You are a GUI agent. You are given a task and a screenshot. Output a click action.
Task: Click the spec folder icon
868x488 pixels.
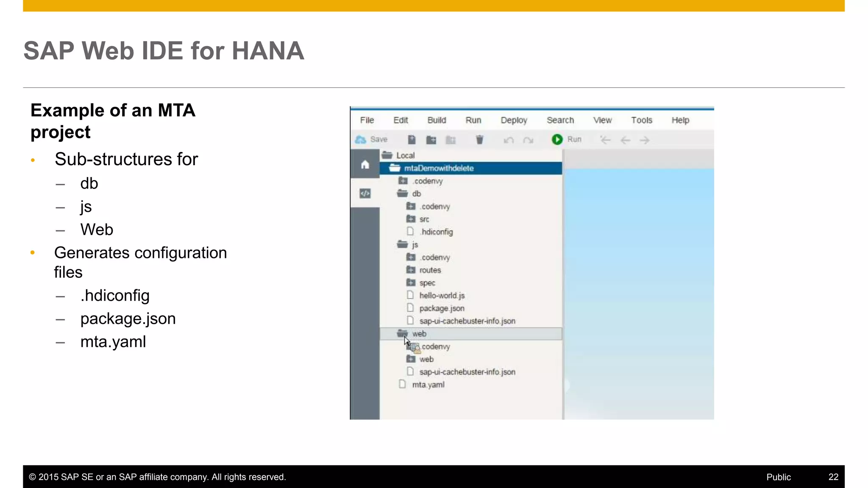point(411,282)
